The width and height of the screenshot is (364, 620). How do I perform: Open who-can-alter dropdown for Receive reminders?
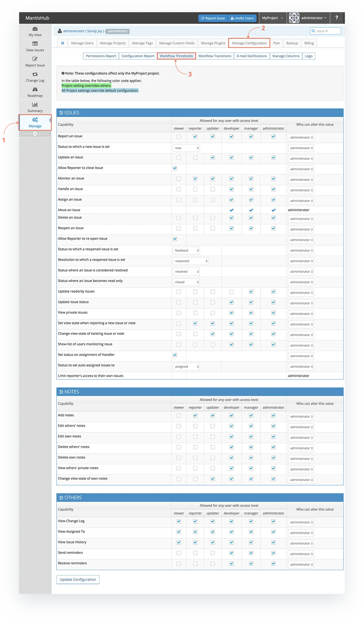click(301, 564)
